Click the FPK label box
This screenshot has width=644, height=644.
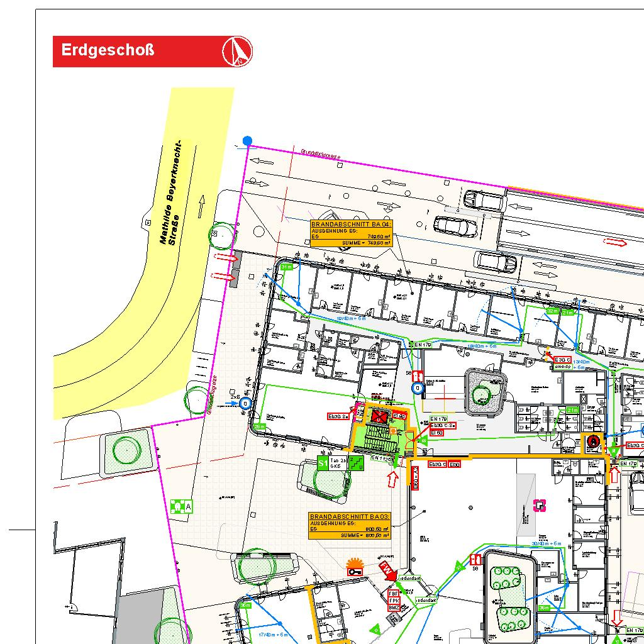tap(394, 601)
